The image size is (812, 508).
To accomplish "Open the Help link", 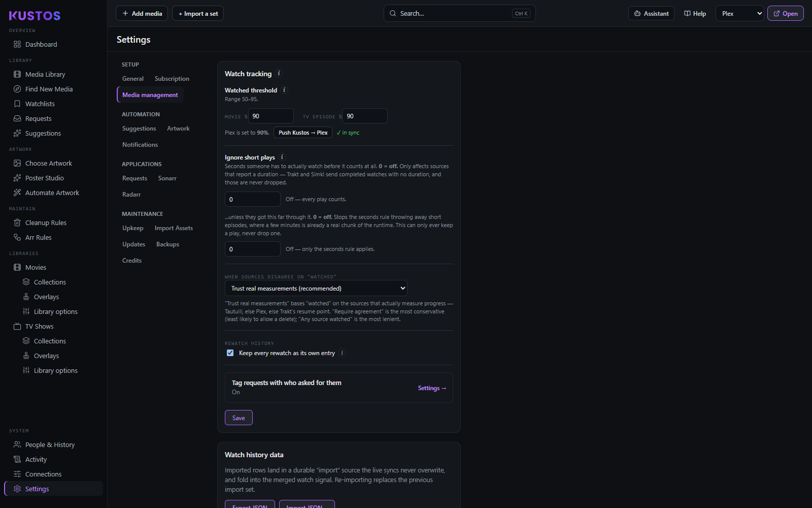I will pyautogui.click(x=695, y=14).
